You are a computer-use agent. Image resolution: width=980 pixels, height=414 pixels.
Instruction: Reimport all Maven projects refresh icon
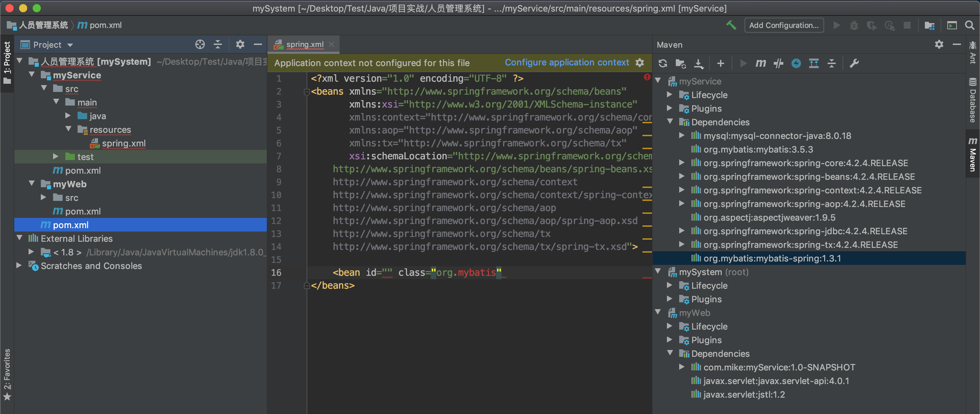663,63
